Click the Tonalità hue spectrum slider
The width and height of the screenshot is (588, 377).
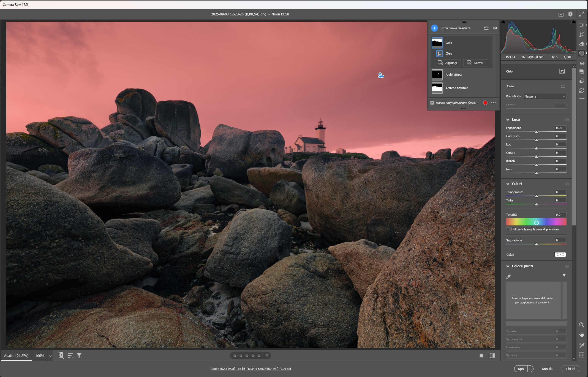click(x=536, y=222)
